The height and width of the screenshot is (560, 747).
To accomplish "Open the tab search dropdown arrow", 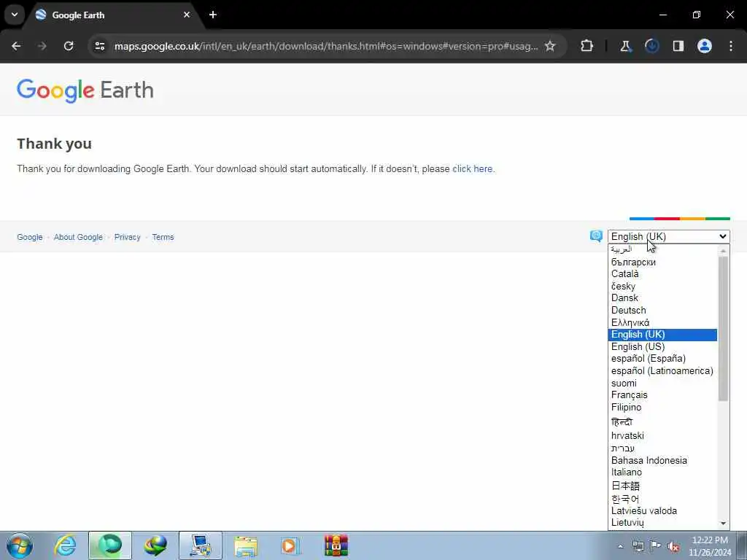I will click(15, 15).
